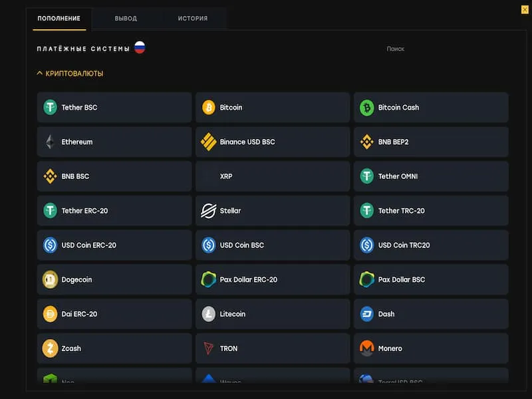Click the BNB BSC logo icon

point(51,176)
